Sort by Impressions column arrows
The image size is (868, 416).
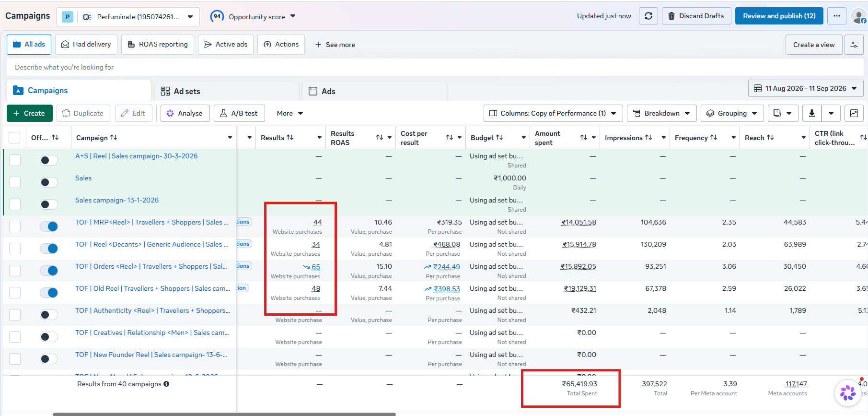point(648,138)
